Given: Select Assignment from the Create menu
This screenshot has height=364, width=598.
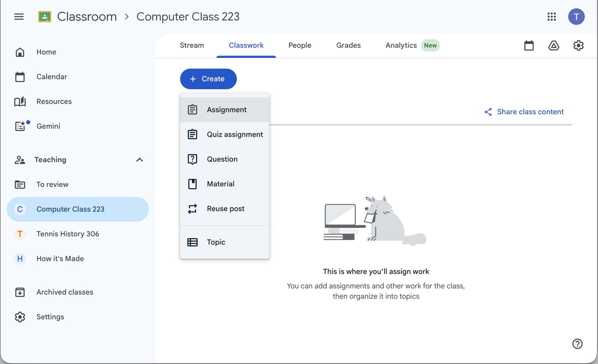Looking at the screenshot, I should 227,110.
